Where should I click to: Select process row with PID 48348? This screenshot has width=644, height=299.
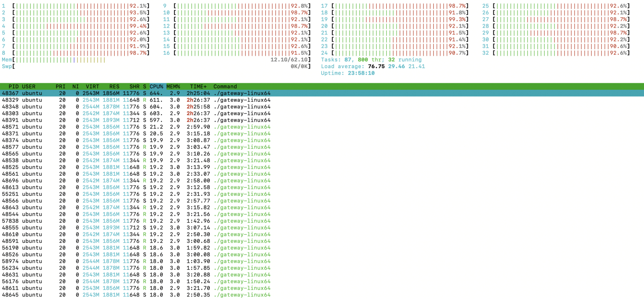click(x=322, y=107)
